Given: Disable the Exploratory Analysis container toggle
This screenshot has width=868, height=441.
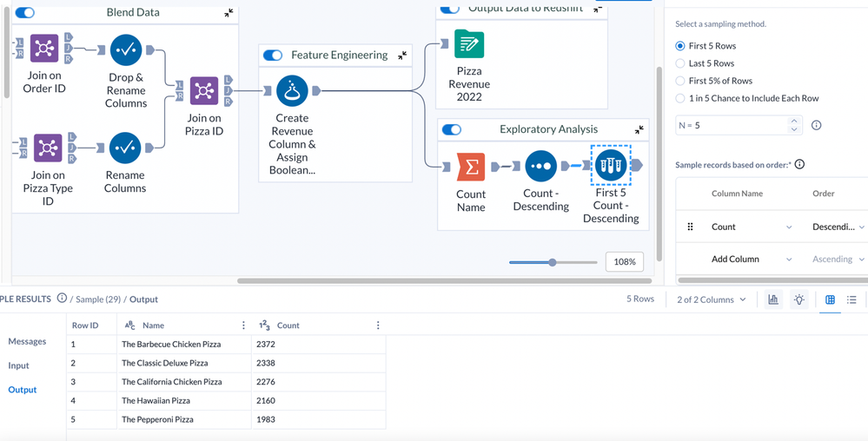Looking at the screenshot, I should (451, 129).
